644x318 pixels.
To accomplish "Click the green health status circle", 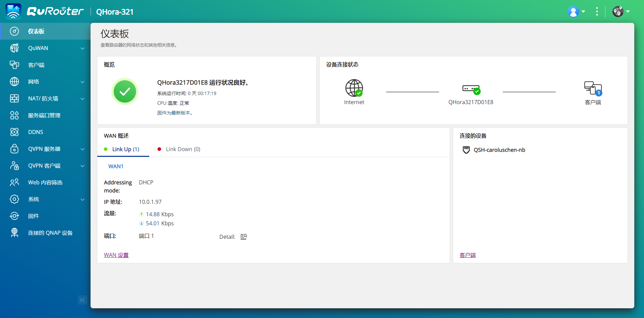I will pos(125,91).
